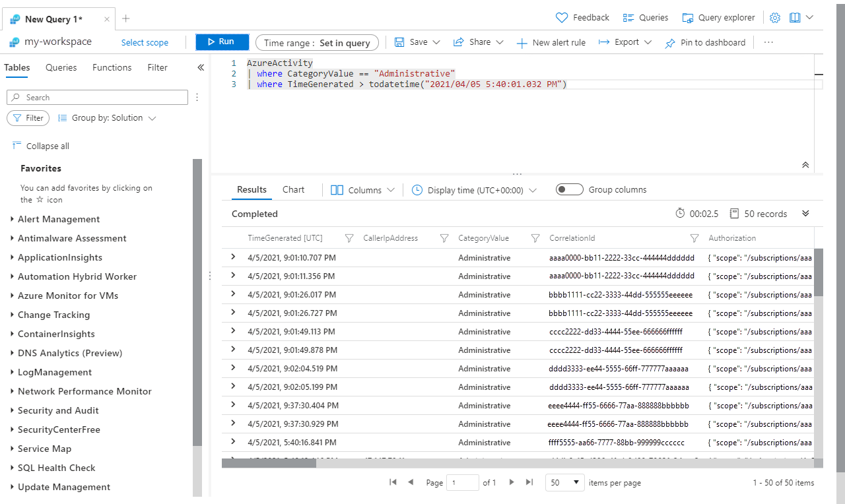Click the Export arrow icon

click(603, 42)
